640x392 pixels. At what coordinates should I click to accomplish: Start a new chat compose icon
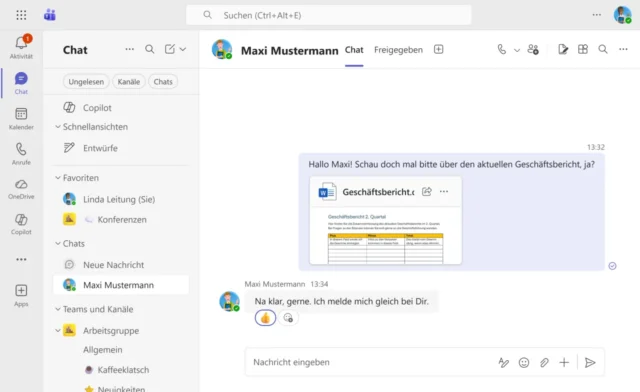point(169,49)
